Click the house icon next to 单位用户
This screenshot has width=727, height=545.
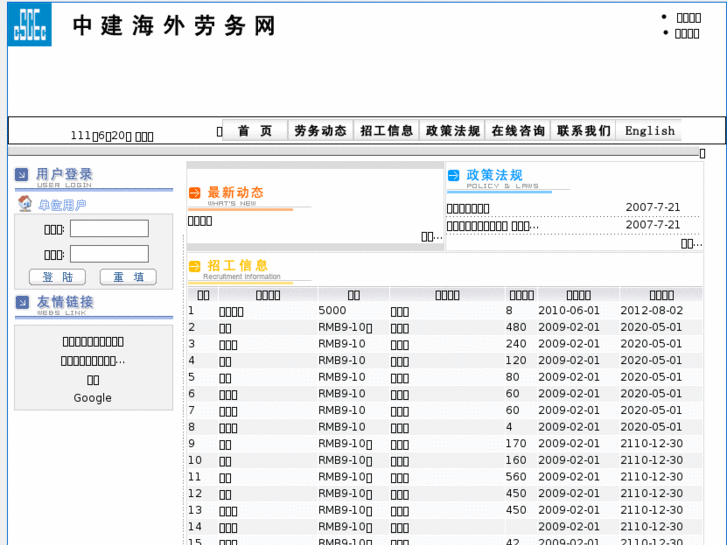(x=25, y=204)
